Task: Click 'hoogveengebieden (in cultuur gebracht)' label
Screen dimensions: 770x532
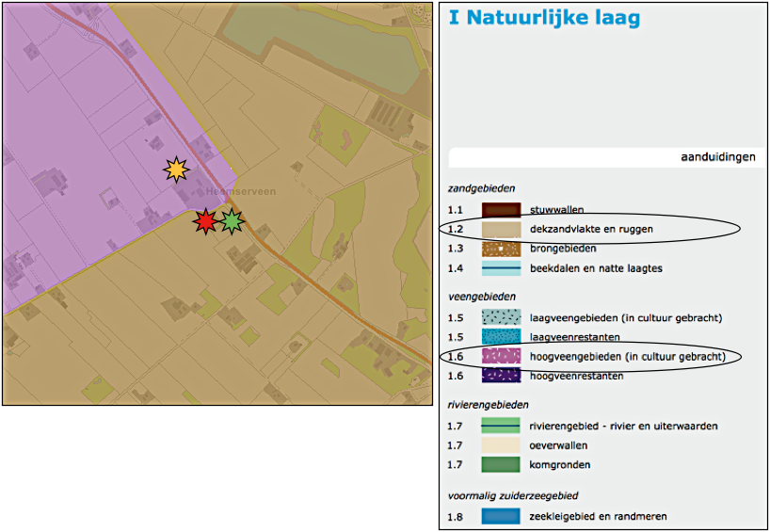Action: [x=628, y=357]
